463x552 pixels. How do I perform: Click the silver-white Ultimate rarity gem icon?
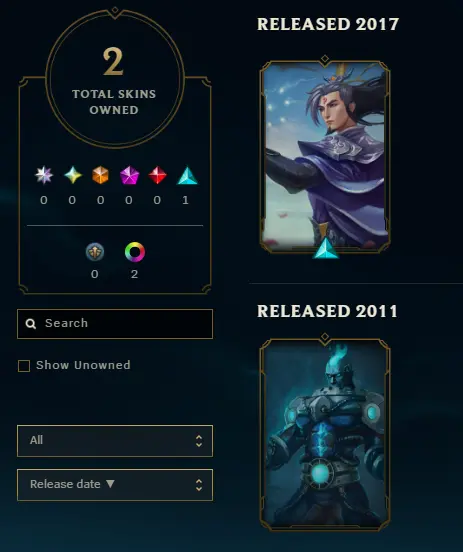[x=44, y=175]
